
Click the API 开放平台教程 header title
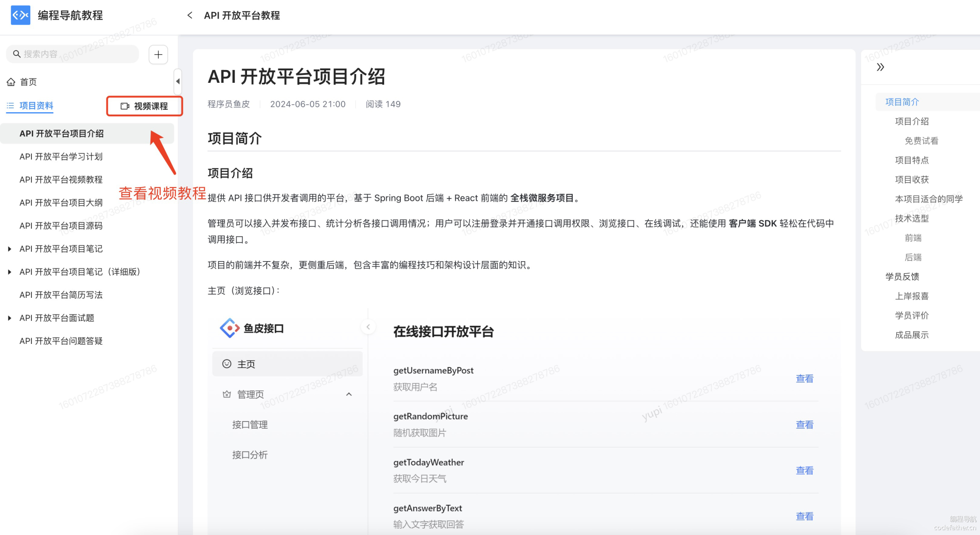tap(242, 16)
